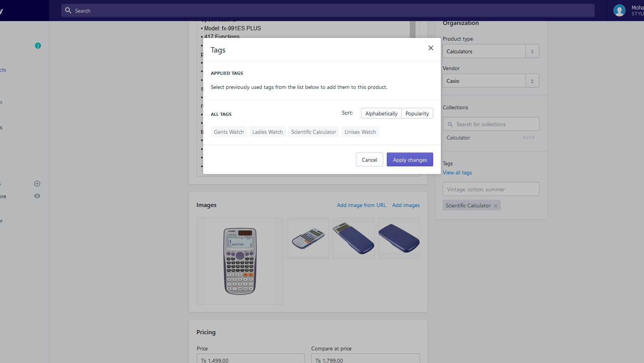This screenshot has height=363, width=644.
Task: Select the Ladies Watch tag
Action: [x=268, y=132]
